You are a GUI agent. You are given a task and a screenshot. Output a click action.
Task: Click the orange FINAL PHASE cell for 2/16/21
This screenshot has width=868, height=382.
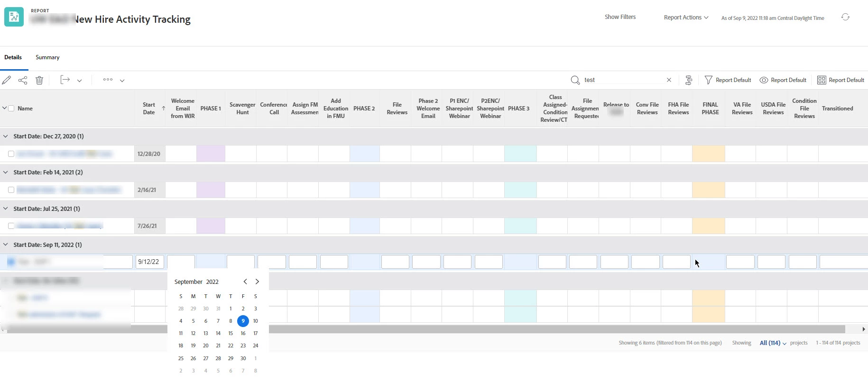click(x=709, y=190)
